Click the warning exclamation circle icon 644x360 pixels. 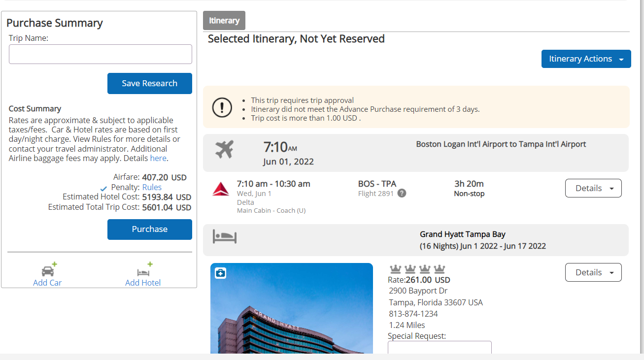tap(222, 106)
